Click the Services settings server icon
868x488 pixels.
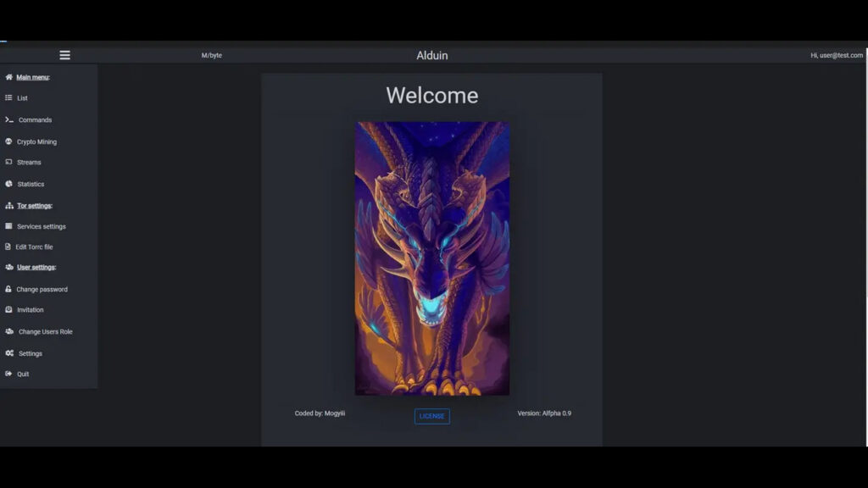click(x=8, y=225)
